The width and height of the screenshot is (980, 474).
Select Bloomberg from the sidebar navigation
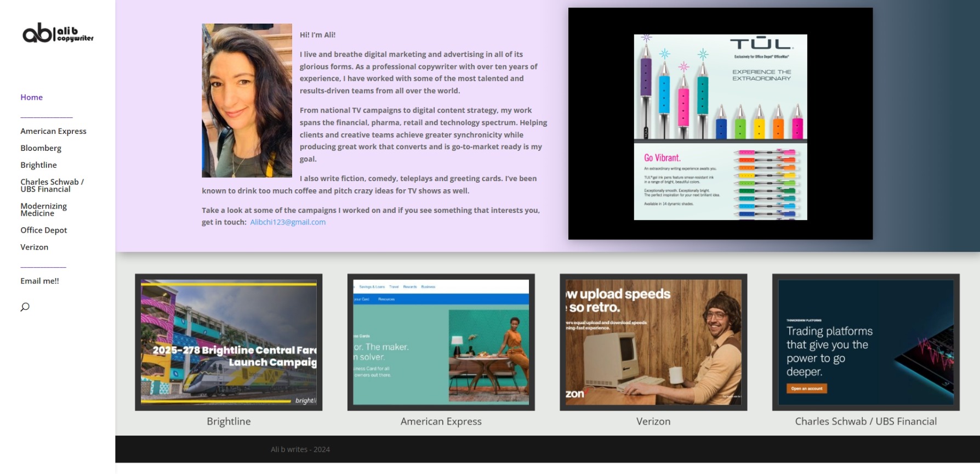[41, 148]
